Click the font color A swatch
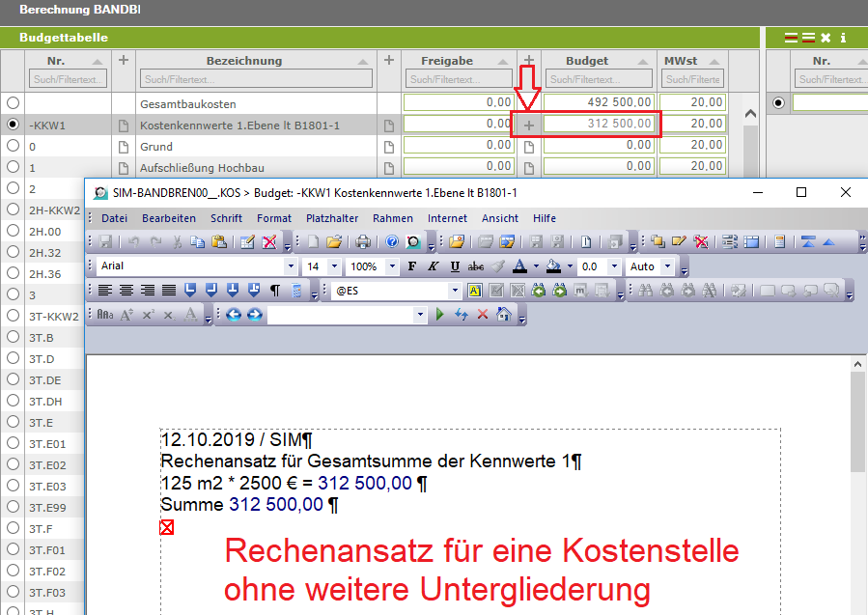Image resolution: width=868 pixels, height=615 pixels. pos(519,266)
